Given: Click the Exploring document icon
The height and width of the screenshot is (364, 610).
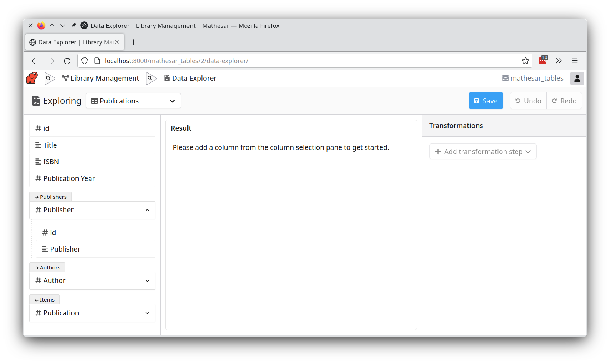Looking at the screenshot, I should (x=35, y=101).
